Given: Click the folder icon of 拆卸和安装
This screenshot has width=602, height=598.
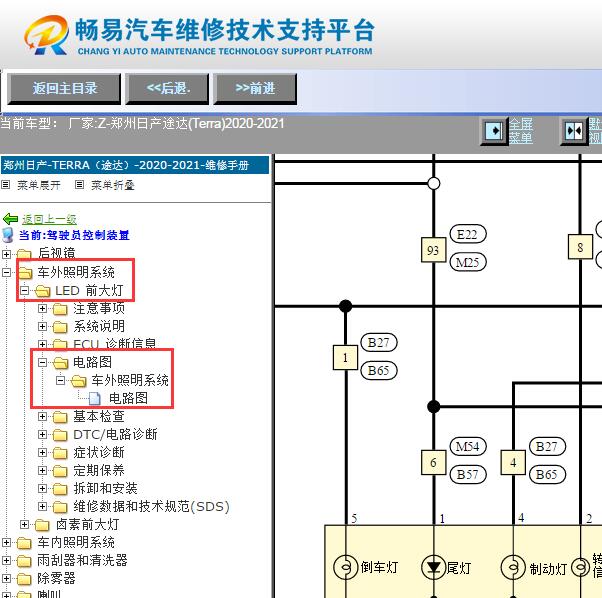Looking at the screenshot, I should point(60,489).
